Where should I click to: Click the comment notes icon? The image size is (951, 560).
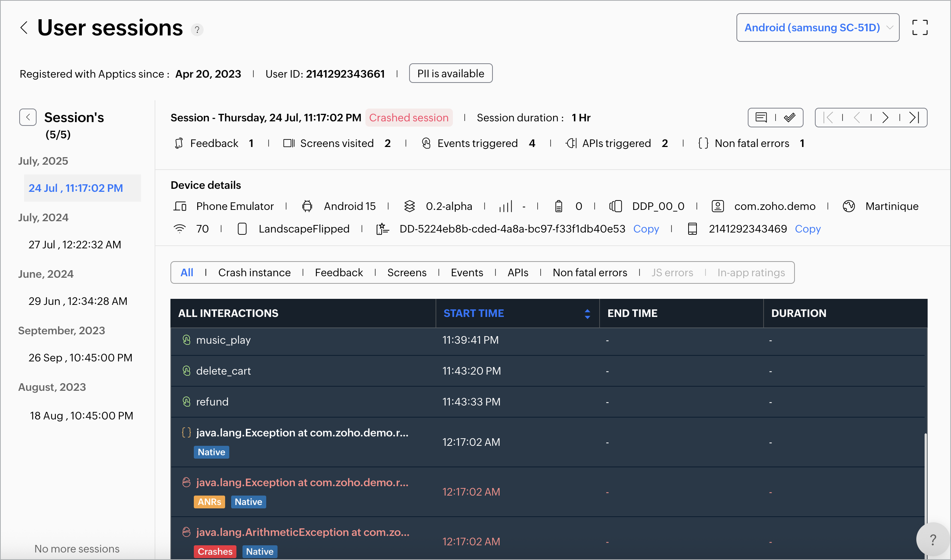tap(761, 118)
